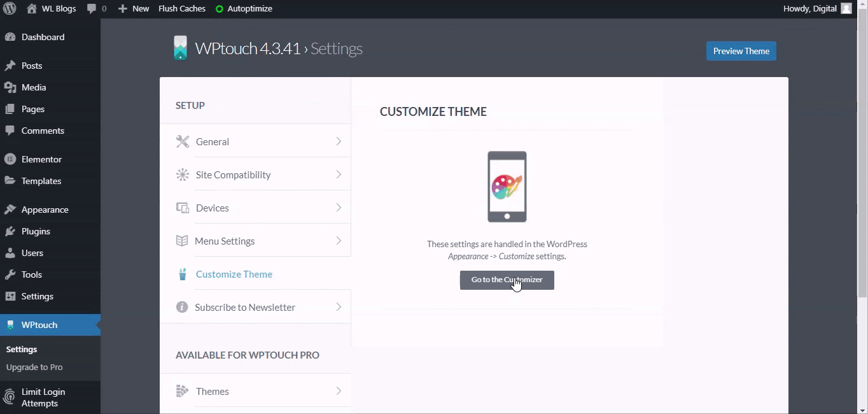Screen dimensions: 868x414
Task: Click the Site Compatibility snowflake icon
Action: coord(183,175)
